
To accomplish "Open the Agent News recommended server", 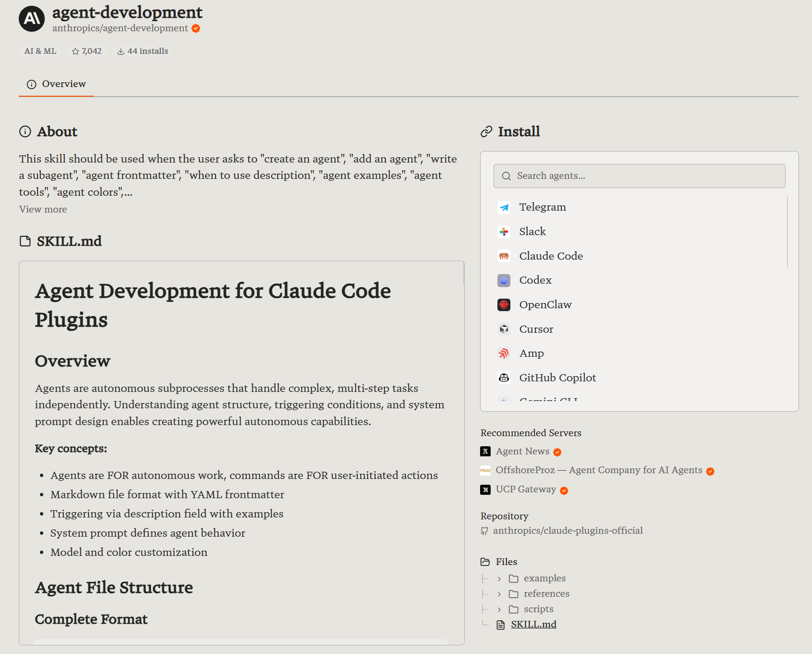I will 522,451.
